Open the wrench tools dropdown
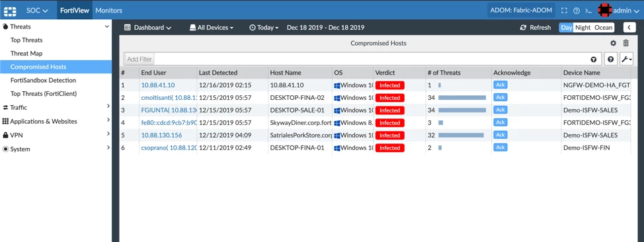This screenshot has width=644, height=242. 627,59
